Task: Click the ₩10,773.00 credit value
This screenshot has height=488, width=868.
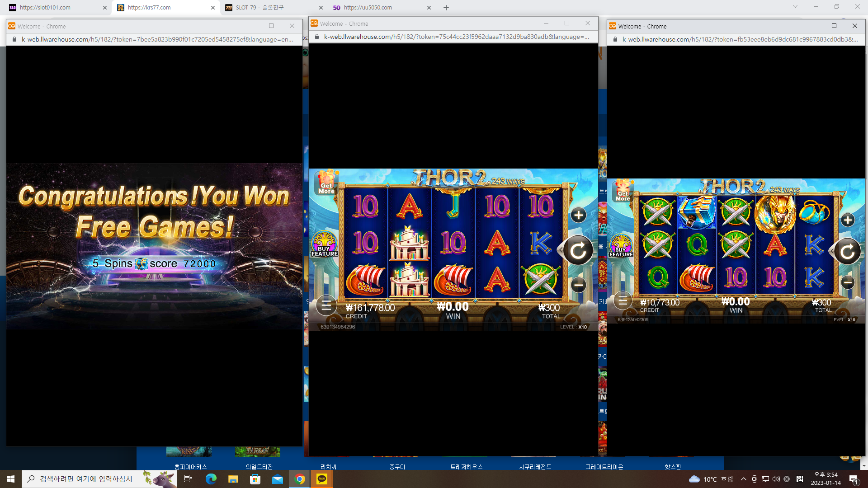Action: tap(660, 302)
